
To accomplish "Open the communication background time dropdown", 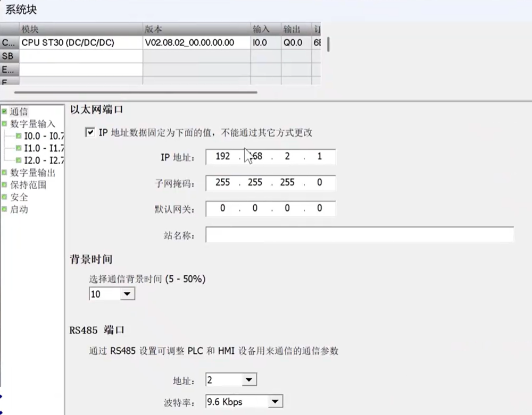I will tap(127, 294).
